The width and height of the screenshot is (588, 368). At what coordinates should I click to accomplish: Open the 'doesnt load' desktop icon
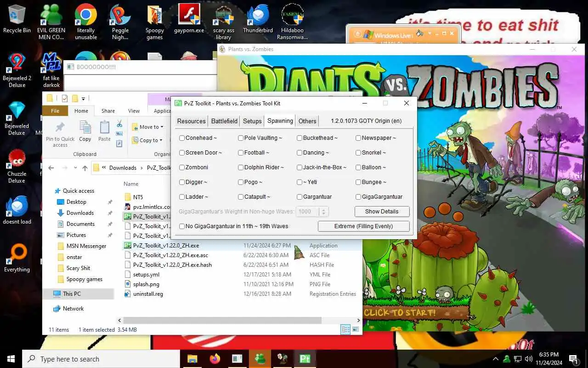pyautogui.click(x=17, y=210)
